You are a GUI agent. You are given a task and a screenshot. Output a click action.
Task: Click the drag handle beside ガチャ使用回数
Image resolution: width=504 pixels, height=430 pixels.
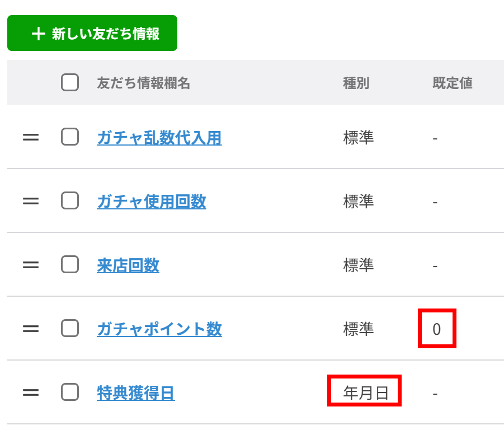coord(30,200)
